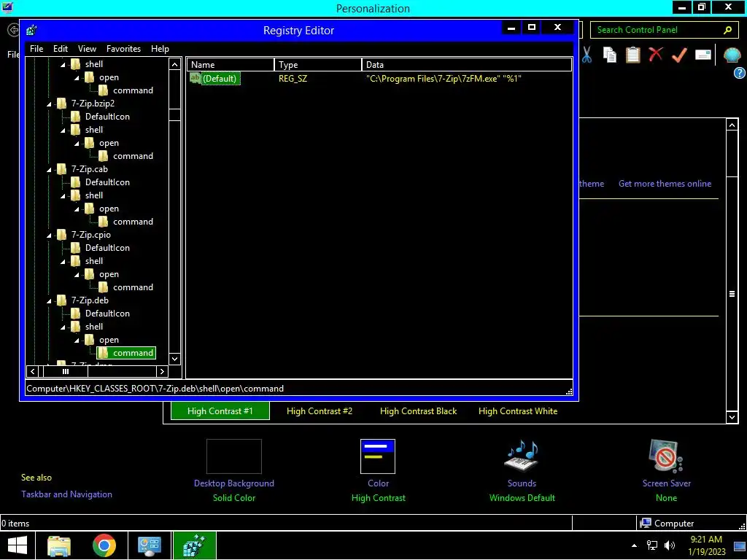The image size is (747, 560).
Task: Click the Type column header
Action: tap(318, 65)
